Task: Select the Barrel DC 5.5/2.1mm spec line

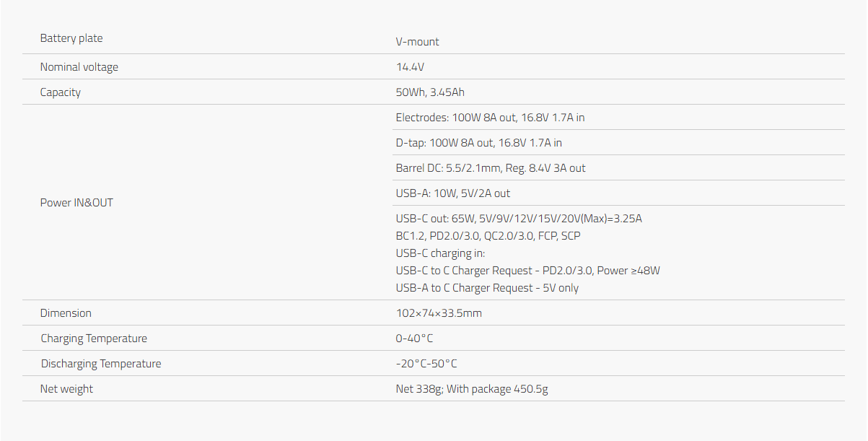Action: tap(491, 168)
